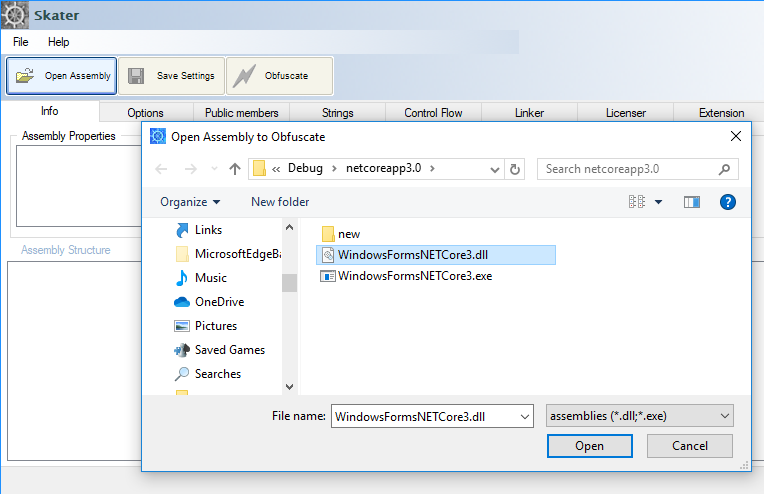Click the Skater application logo icon

coord(14,15)
